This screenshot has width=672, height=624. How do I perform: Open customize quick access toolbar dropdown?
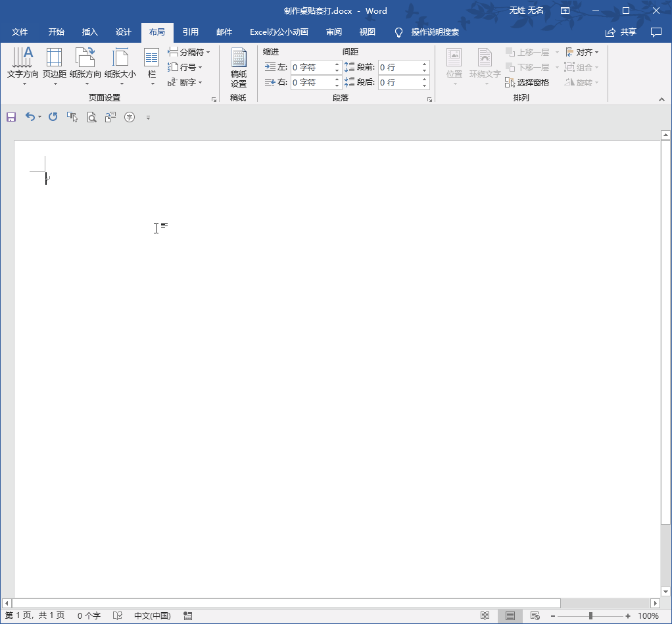[149, 118]
